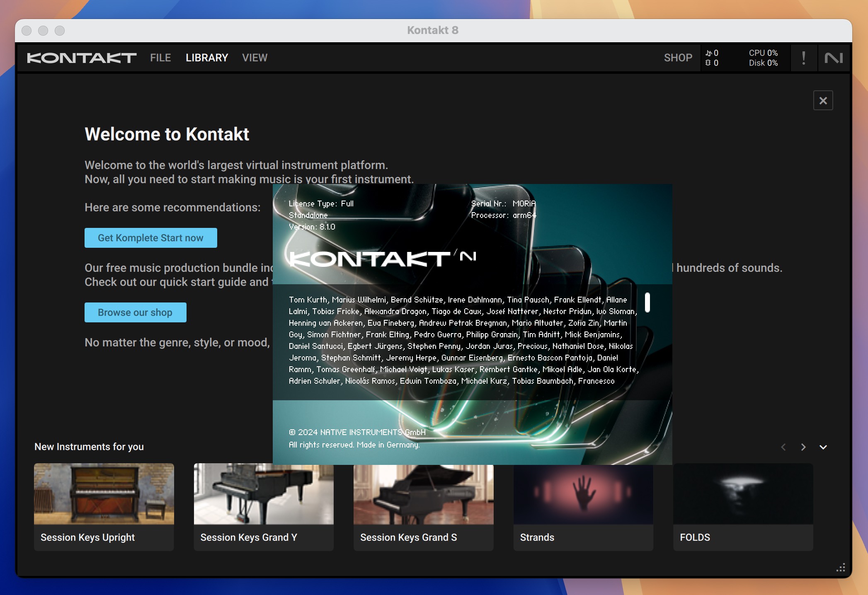This screenshot has height=595, width=868.
Task: Click Kontakt logo in the about splash
Action: pos(369,259)
